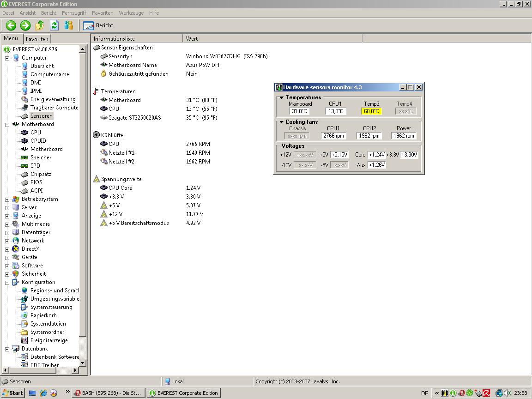Click the Show Desktop quick launch icon

[x=32, y=393]
